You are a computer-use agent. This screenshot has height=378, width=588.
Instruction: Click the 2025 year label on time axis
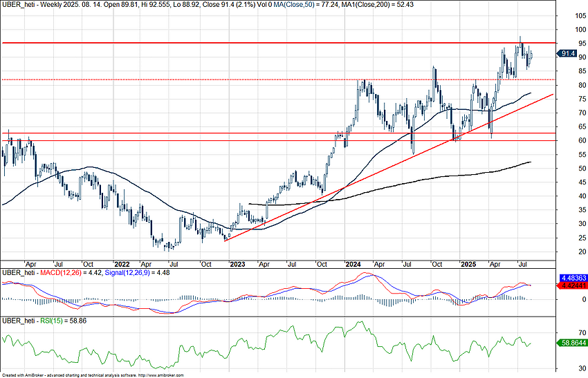pos(468,265)
